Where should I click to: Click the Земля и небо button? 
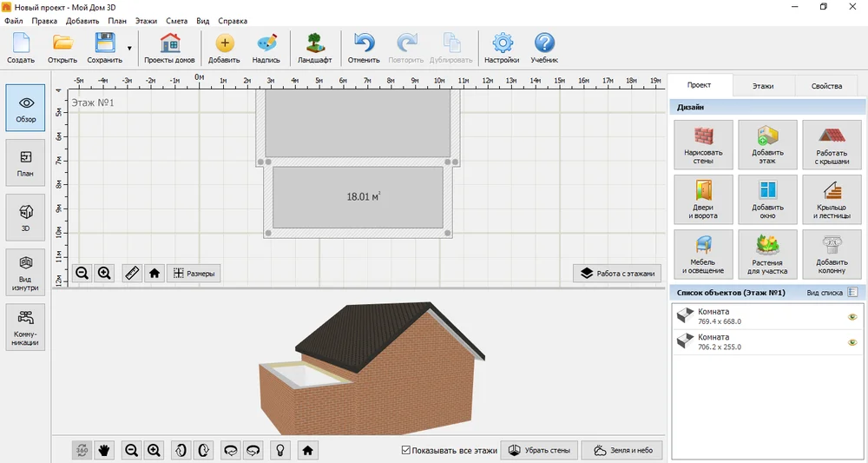click(622, 450)
